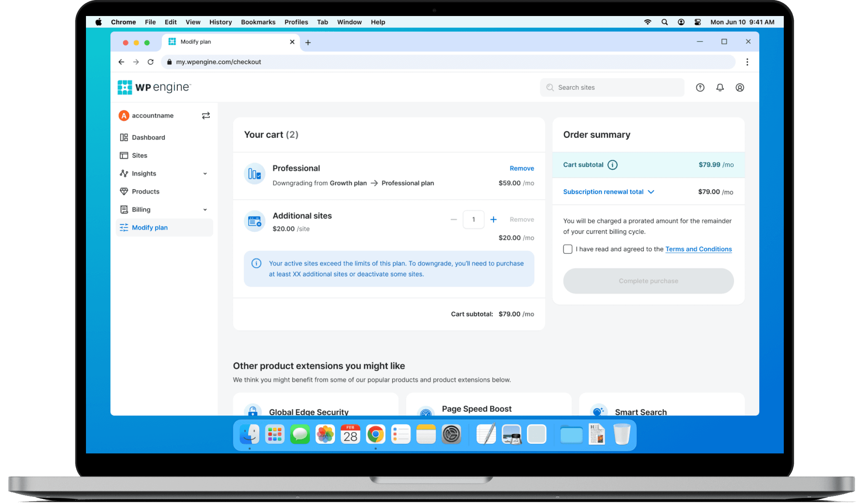Decrease additional sites with minus icon
Image resolution: width=863 pixels, height=504 pixels.
click(453, 220)
